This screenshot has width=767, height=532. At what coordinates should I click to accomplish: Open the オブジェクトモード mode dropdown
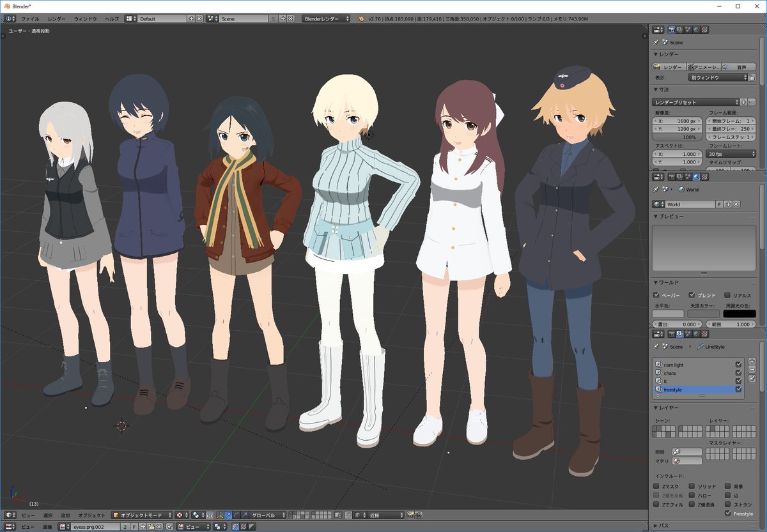[x=142, y=515]
